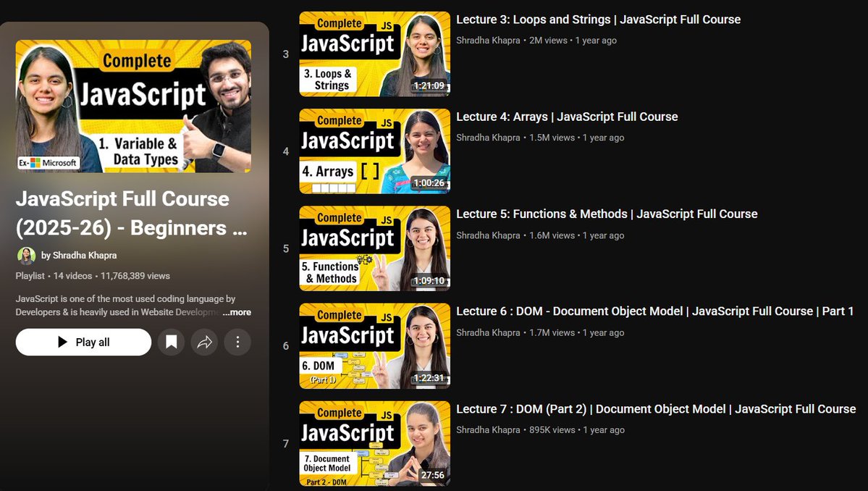The height and width of the screenshot is (491, 868).
Task: Click the 27:56 duration badge
Action: coord(432,476)
